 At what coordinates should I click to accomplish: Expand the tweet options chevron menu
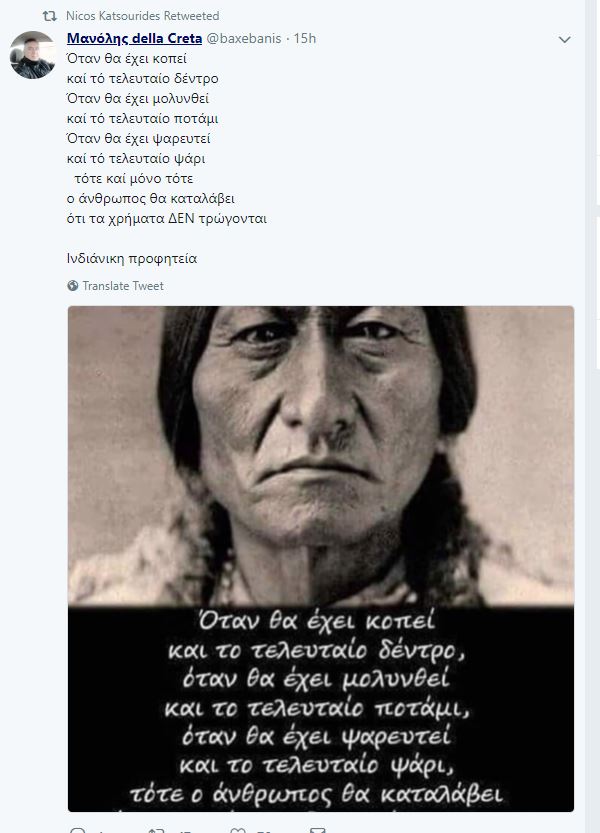coord(564,39)
